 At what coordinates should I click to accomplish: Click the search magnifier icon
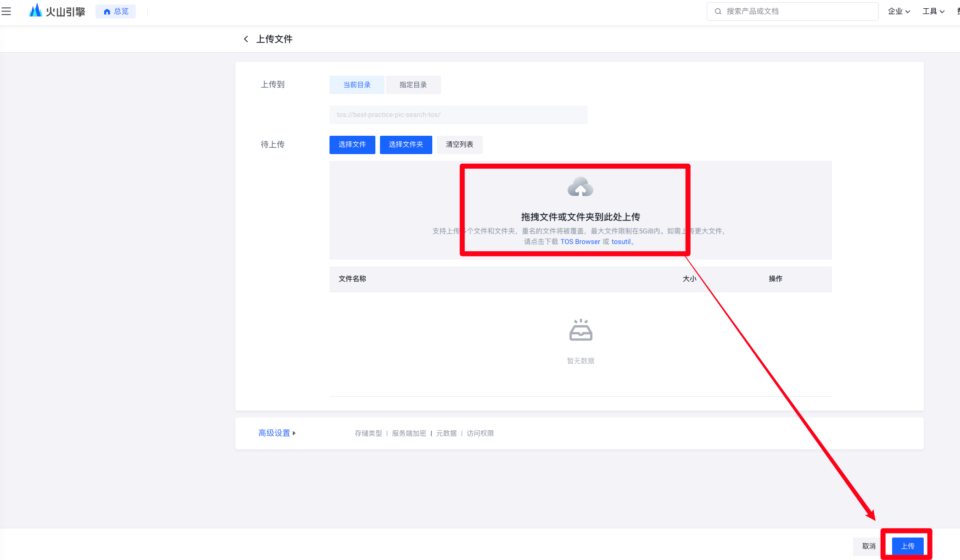click(x=718, y=11)
